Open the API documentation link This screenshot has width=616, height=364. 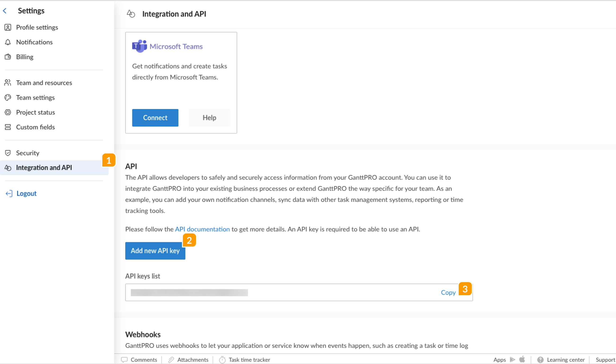coord(202,229)
